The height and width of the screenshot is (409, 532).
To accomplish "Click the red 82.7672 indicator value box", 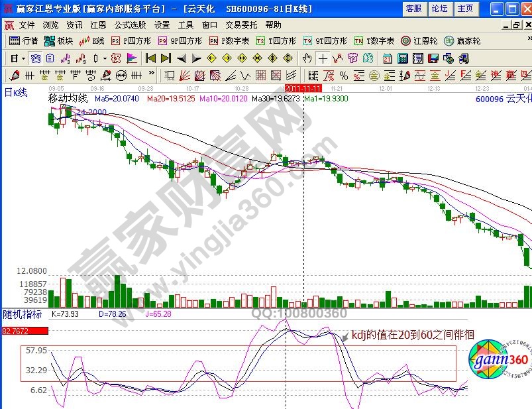I will (x=25, y=331).
